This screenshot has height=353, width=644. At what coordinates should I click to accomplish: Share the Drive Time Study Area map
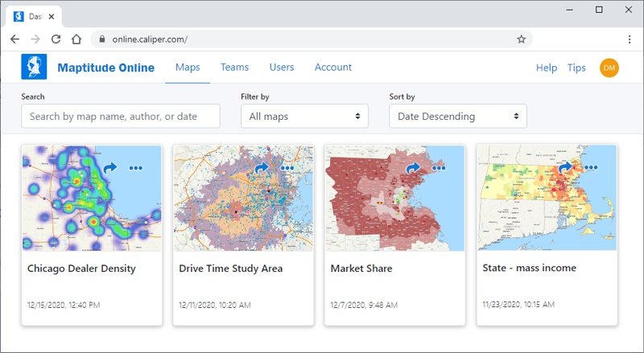(x=262, y=168)
